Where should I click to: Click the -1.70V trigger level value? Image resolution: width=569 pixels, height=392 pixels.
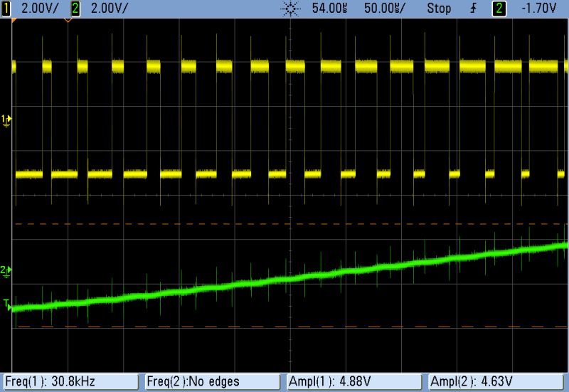point(538,9)
